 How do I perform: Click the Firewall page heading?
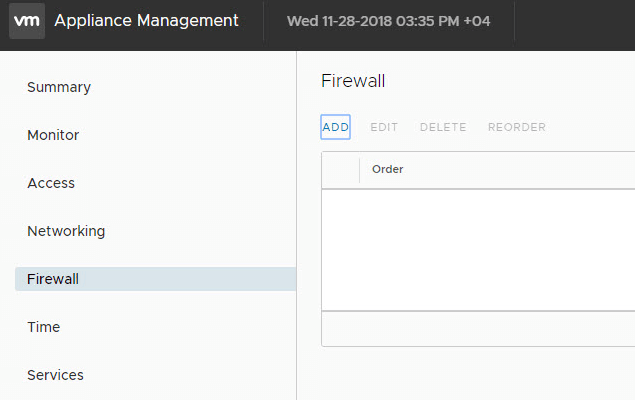click(x=353, y=81)
